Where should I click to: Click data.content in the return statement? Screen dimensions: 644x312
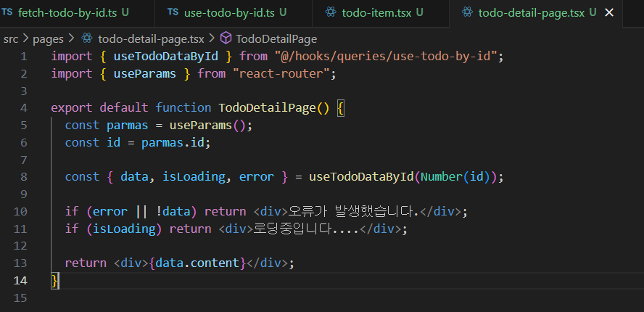click(x=198, y=263)
